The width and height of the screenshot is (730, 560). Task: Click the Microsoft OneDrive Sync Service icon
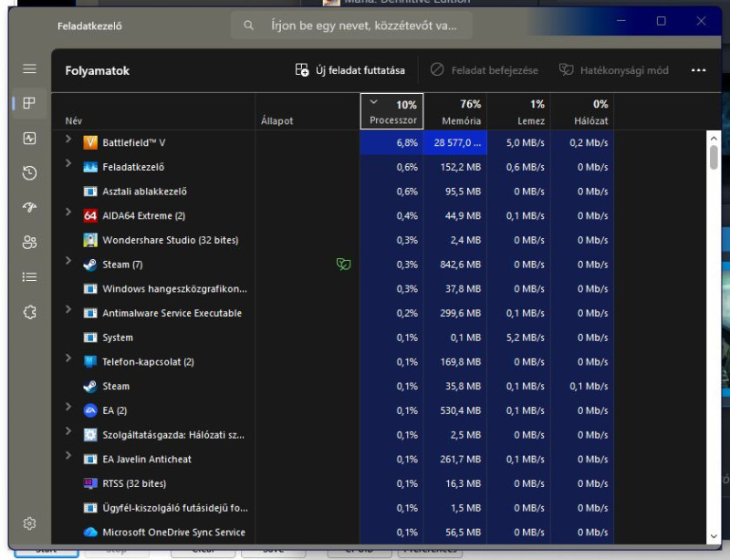click(x=90, y=532)
